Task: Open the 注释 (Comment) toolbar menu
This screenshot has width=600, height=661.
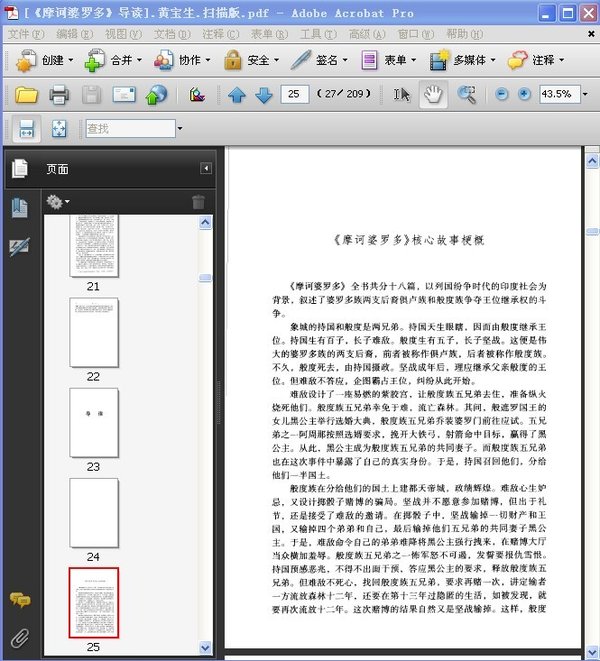Action: (535, 61)
